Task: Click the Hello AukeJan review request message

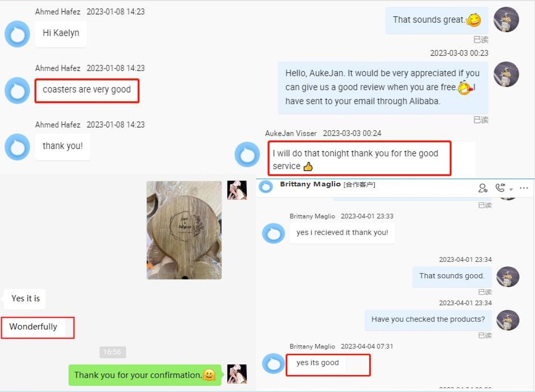Action: (x=383, y=88)
